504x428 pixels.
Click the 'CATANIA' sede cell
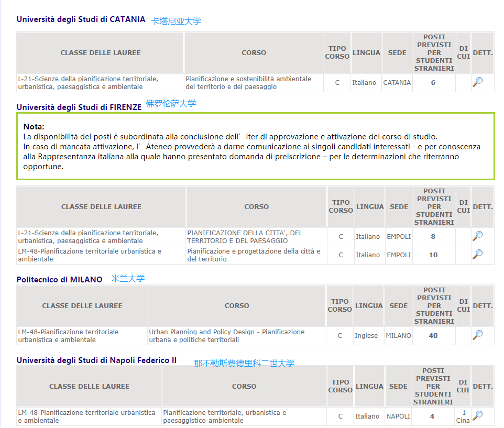397,83
